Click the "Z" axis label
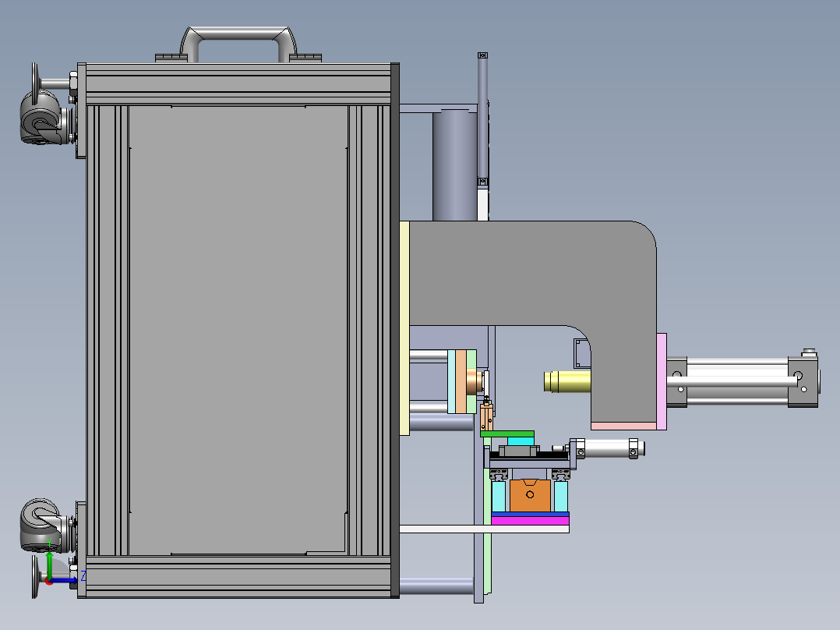Screen dimensions: 840x630 [x=83, y=576]
